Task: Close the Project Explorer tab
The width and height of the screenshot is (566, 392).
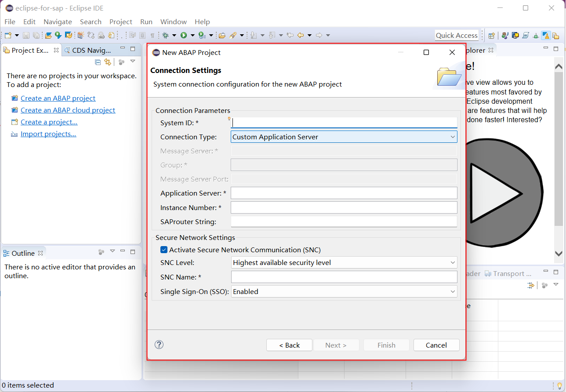Action: click(56, 50)
